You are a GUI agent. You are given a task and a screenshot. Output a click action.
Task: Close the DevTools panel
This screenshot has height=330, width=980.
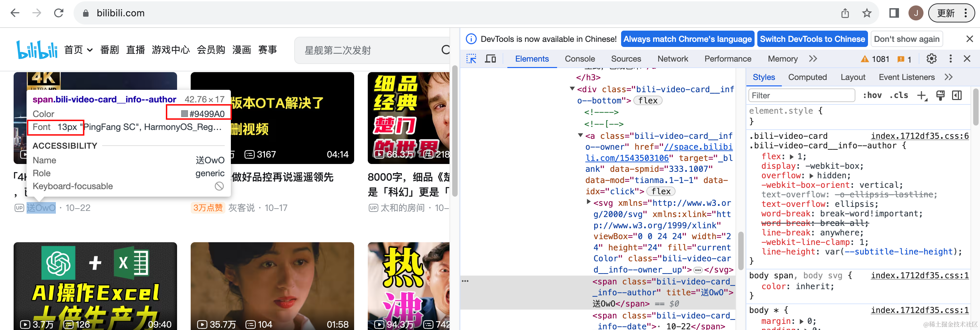pos(967,59)
